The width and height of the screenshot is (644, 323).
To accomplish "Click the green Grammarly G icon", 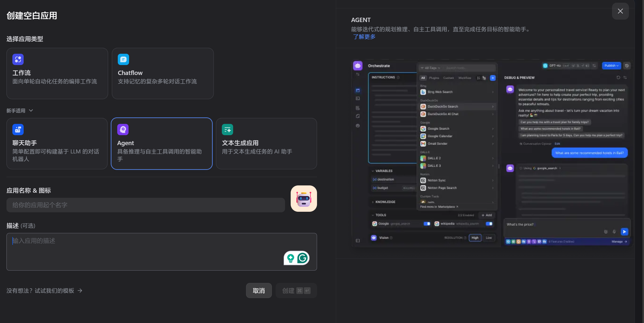I will pyautogui.click(x=303, y=258).
